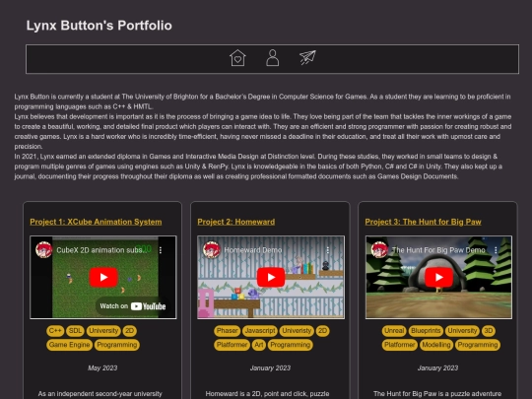Open Project 1: XCube Animation System link
Screen dimensions: 532x399
[x=96, y=222]
